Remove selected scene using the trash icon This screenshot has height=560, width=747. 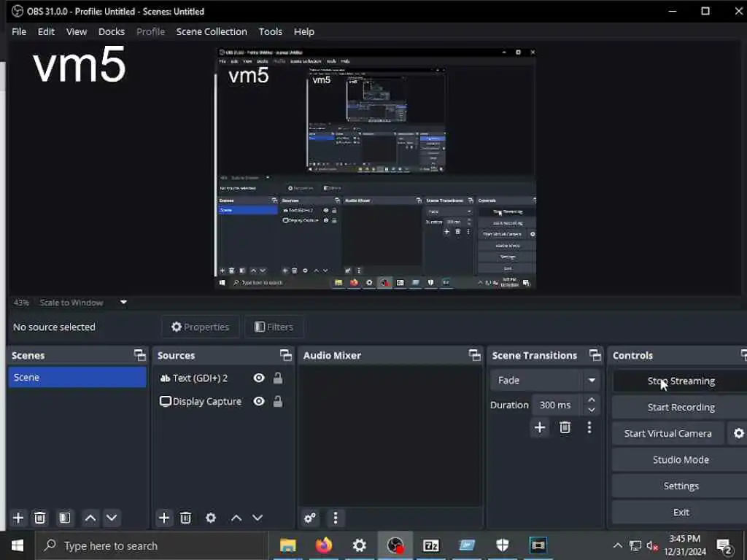[40, 518]
